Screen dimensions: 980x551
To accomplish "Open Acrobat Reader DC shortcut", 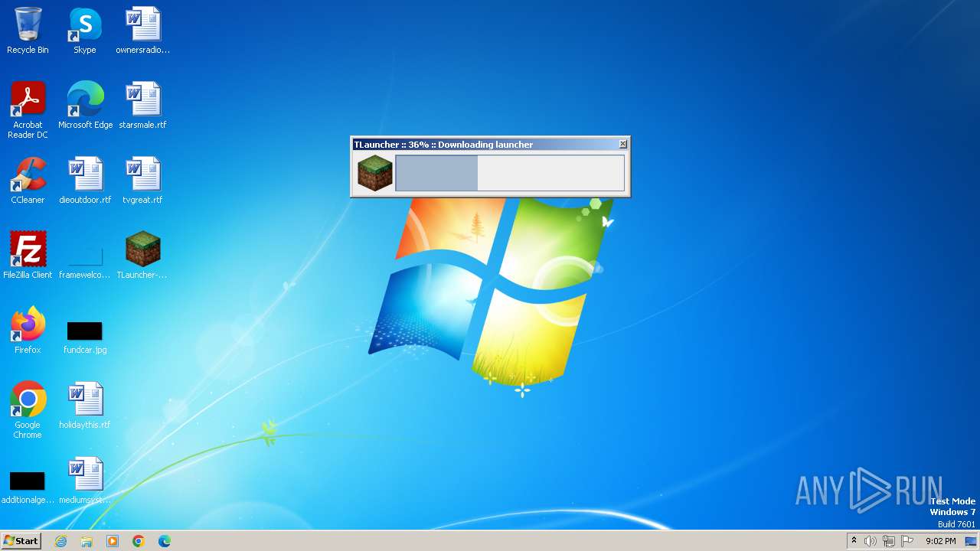I will coord(28,110).
